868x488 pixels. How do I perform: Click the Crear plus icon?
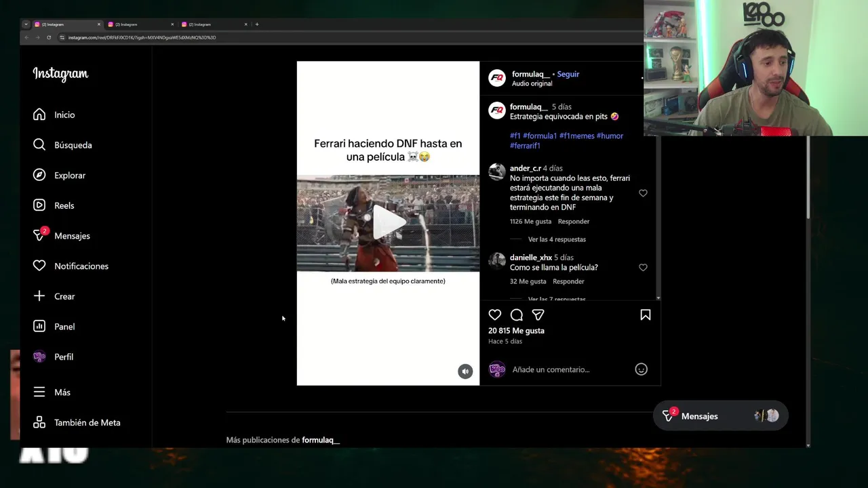click(39, 296)
